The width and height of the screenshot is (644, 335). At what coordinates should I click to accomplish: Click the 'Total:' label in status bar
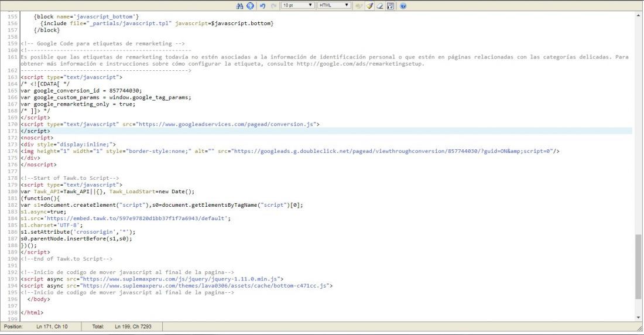point(98,326)
